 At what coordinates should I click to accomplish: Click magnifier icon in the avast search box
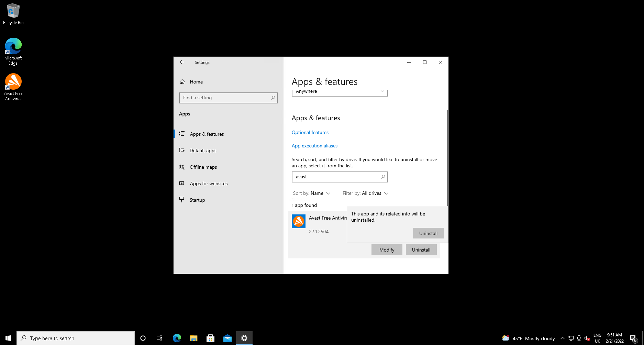(x=383, y=177)
